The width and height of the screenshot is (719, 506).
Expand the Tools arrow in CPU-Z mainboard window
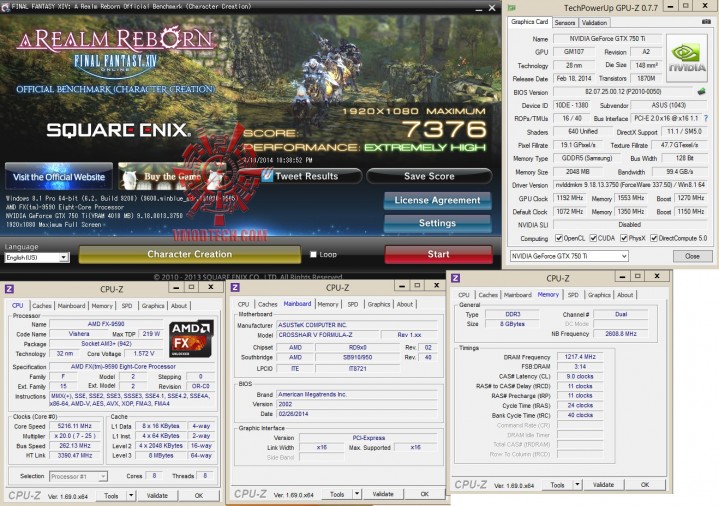(357, 494)
